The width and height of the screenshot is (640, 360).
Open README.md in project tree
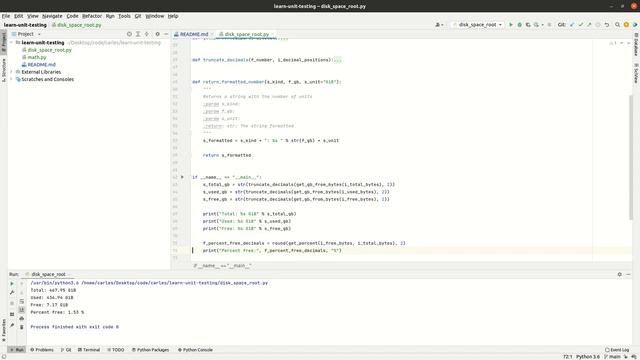pyautogui.click(x=41, y=64)
